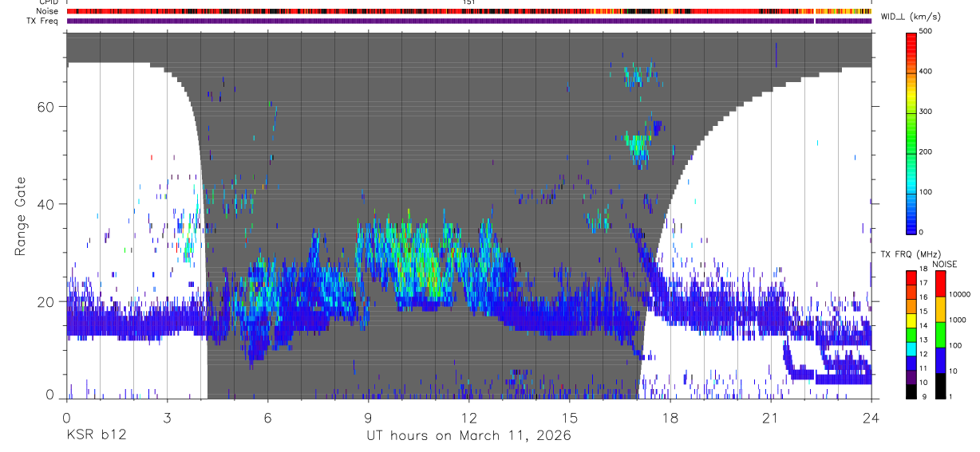980x452 pixels.
Task: Click the '200' label on the width color bar
Action: [927, 151]
